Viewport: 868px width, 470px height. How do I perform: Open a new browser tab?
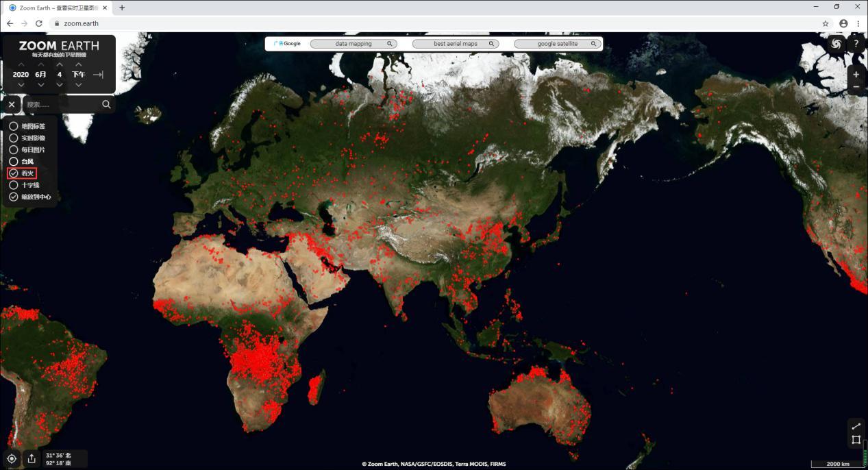coord(122,8)
